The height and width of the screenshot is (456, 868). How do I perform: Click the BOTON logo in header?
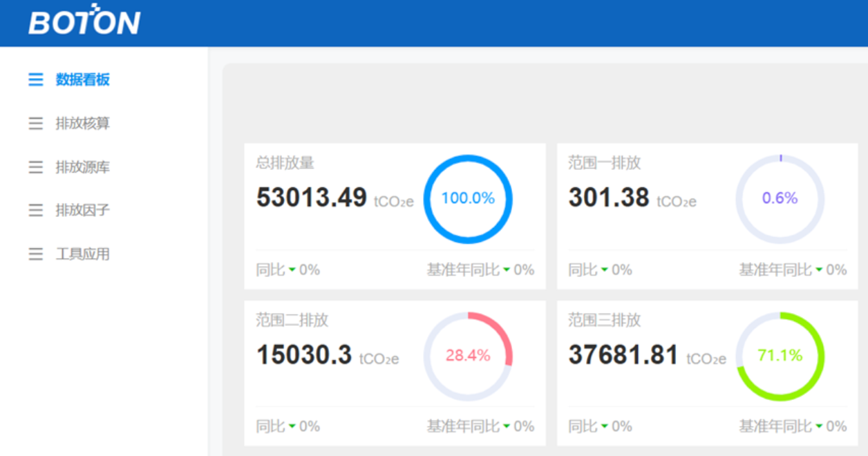click(84, 21)
